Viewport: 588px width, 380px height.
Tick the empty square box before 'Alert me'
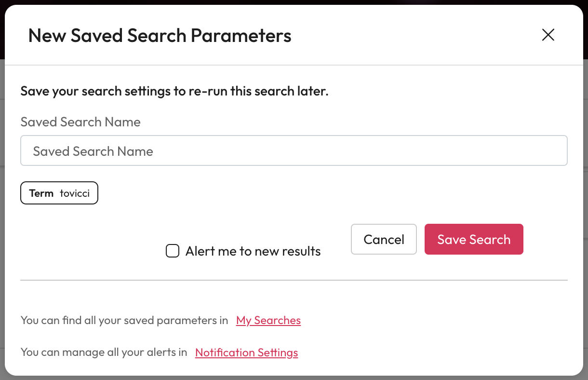pyautogui.click(x=173, y=251)
